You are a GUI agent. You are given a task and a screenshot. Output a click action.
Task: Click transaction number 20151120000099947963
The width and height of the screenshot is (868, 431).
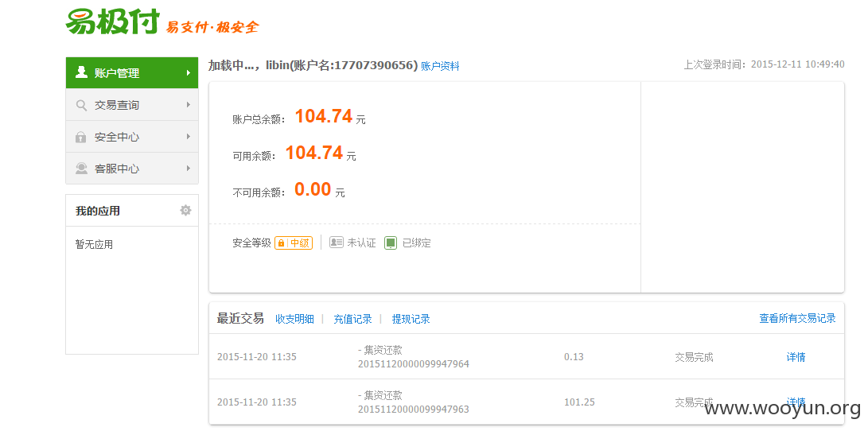tap(414, 410)
